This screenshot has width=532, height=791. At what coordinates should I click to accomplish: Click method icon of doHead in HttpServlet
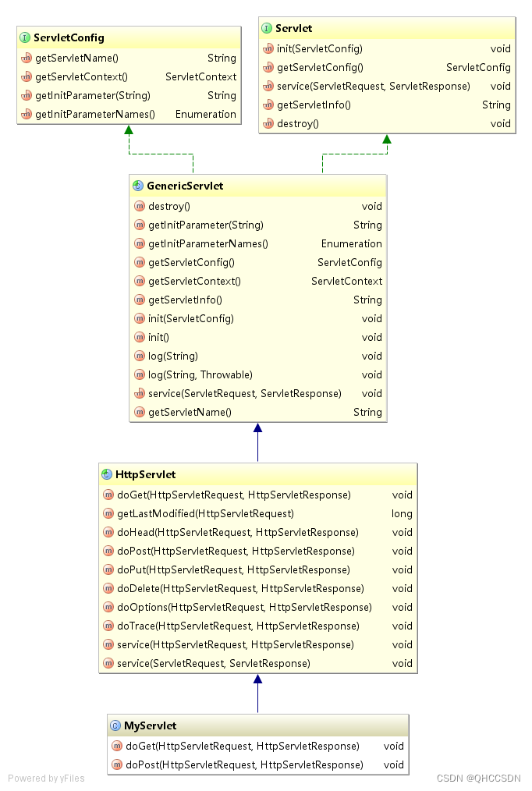coord(108,532)
